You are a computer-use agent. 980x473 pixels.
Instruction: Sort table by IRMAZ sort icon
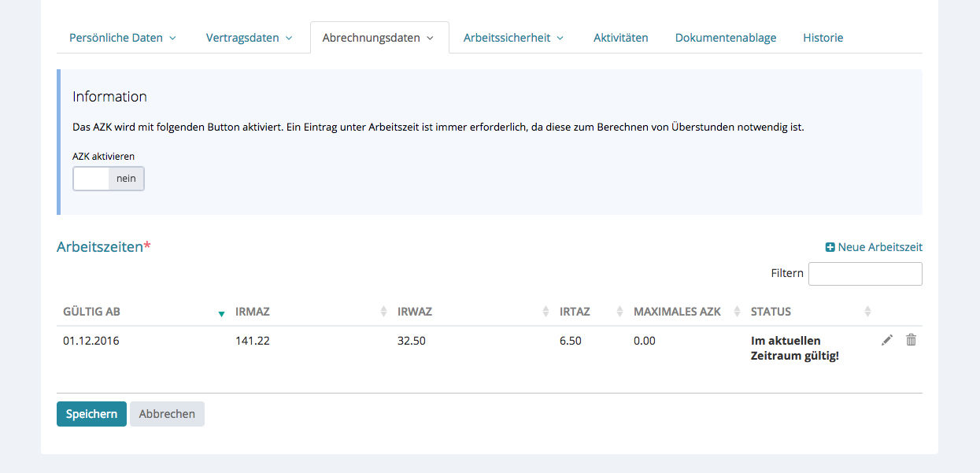(x=384, y=312)
